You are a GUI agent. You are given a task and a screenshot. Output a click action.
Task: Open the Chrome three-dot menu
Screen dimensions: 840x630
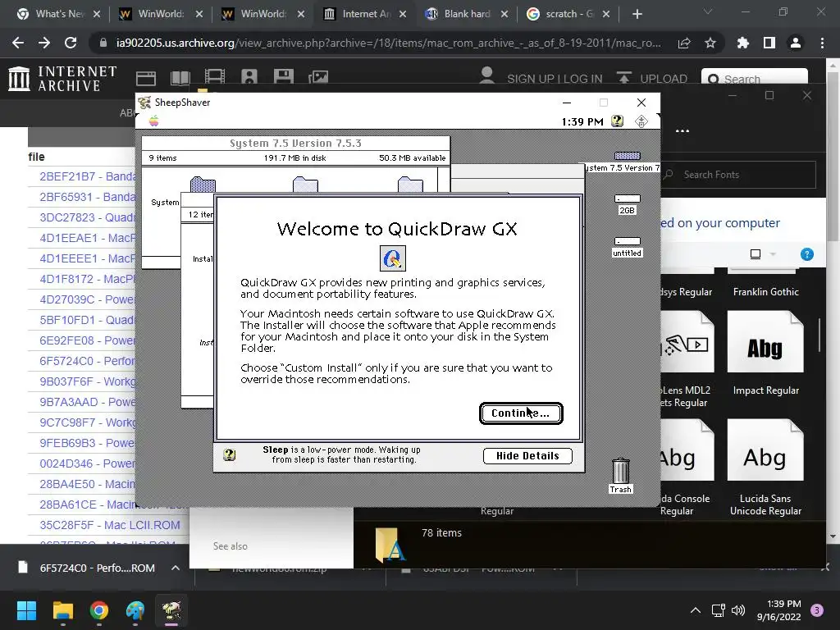pyautogui.click(x=822, y=43)
